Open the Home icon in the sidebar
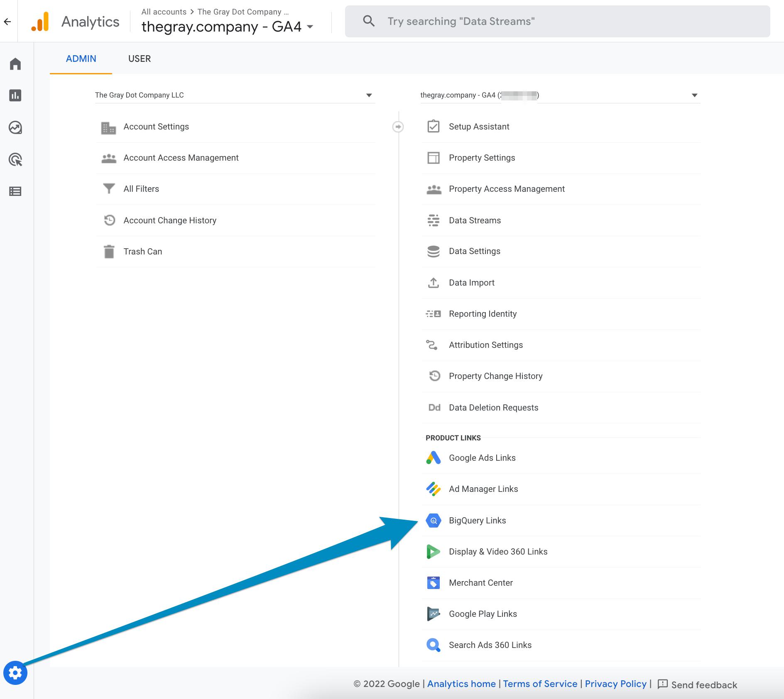784x699 pixels. point(15,64)
